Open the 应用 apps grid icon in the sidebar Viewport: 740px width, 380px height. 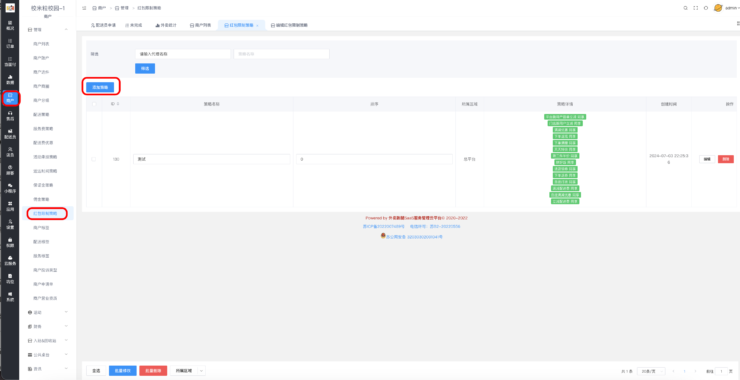click(x=10, y=206)
